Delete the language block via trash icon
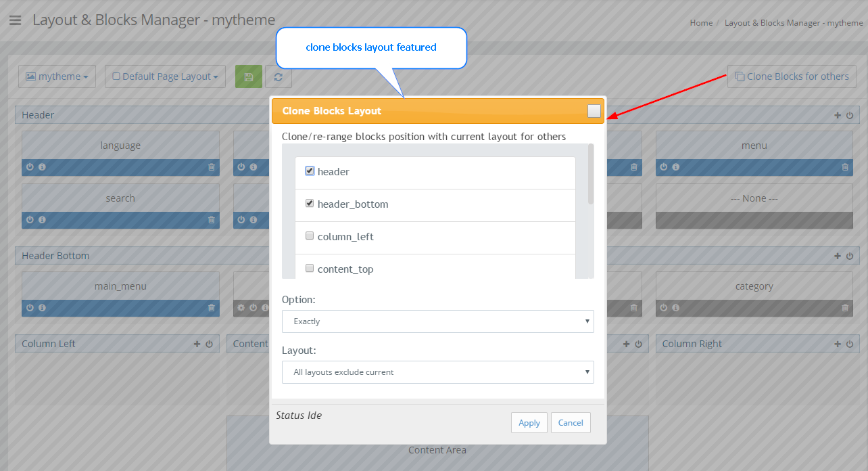The height and width of the screenshot is (471, 868). [x=212, y=166]
